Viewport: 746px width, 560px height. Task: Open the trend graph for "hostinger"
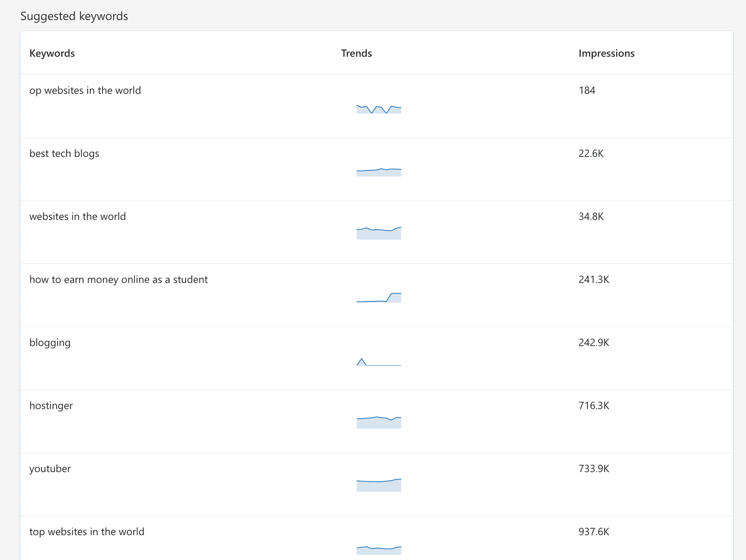pyautogui.click(x=378, y=422)
